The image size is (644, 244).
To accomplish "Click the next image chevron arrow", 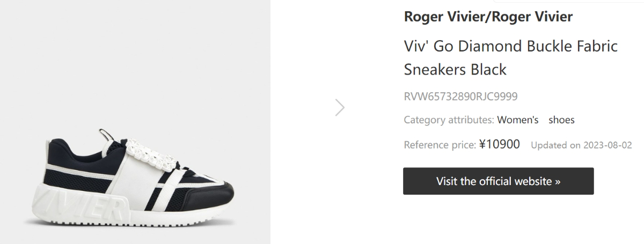I will (x=340, y=108).
